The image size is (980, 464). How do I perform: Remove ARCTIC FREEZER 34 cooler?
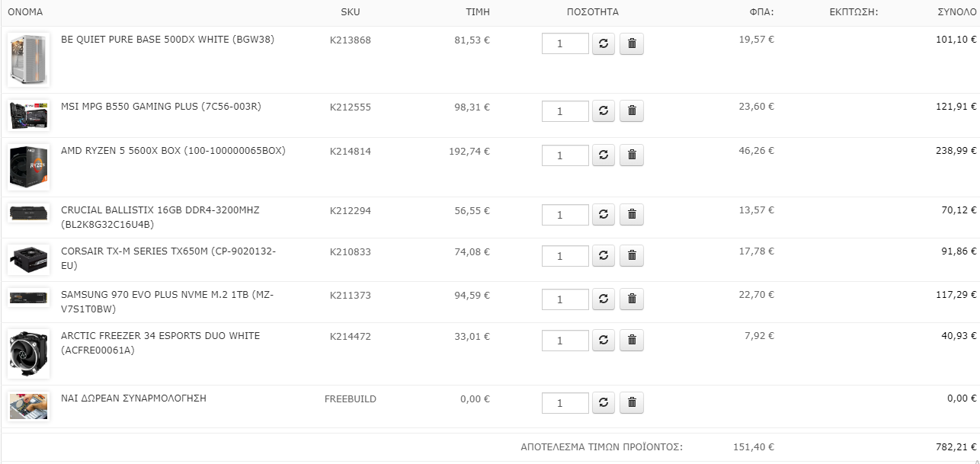[x=632, y=341]
